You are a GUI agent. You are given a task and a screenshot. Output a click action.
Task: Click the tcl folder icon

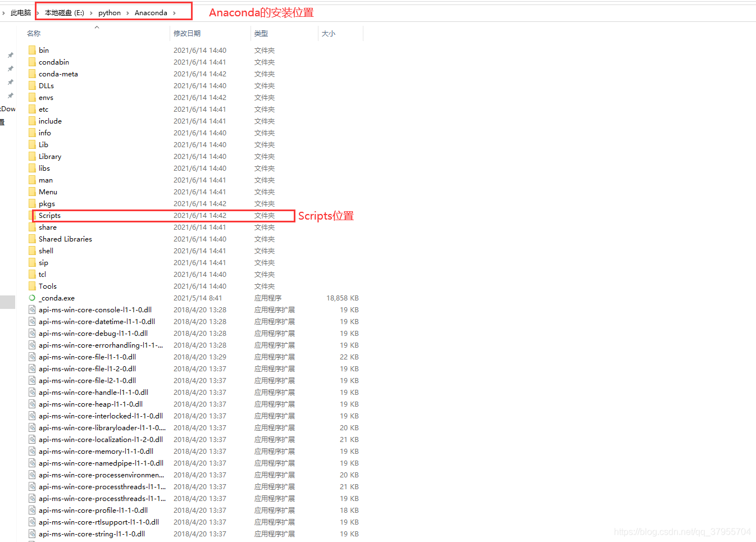(x=32, y=274)
